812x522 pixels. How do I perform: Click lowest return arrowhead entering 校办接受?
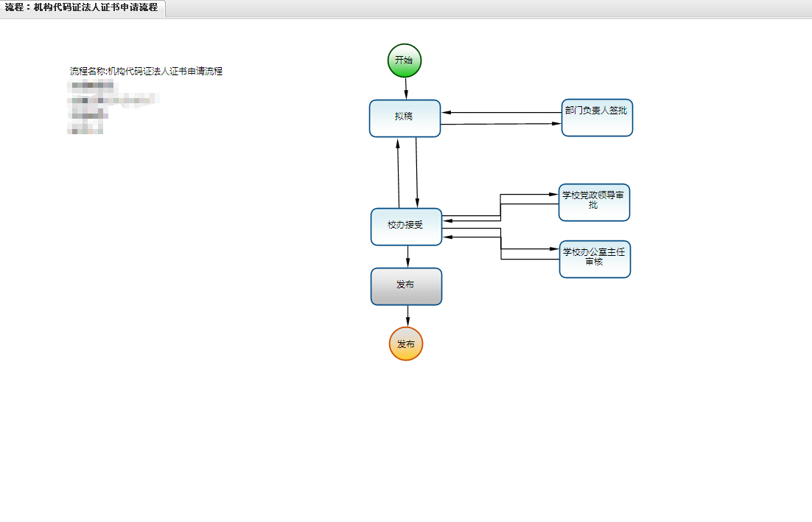coord(447,237)
